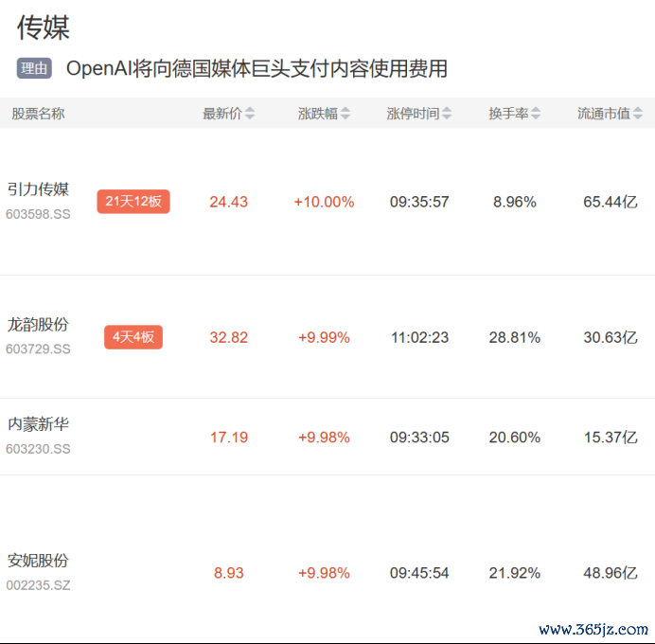Open 龙韵股份 stock
Screen dimensions: 655x644
pos(38,325)
